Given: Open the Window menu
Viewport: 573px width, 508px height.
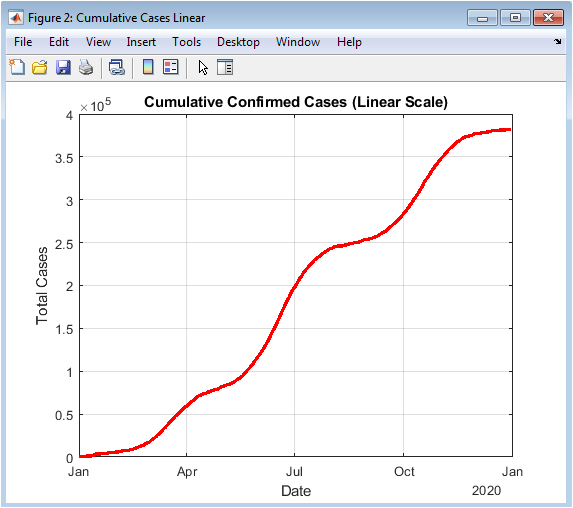Looking at the screenshot, I should point(298,42).
